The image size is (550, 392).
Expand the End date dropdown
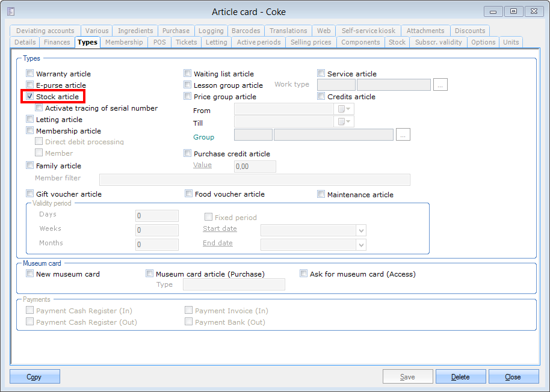pos(361,245)
